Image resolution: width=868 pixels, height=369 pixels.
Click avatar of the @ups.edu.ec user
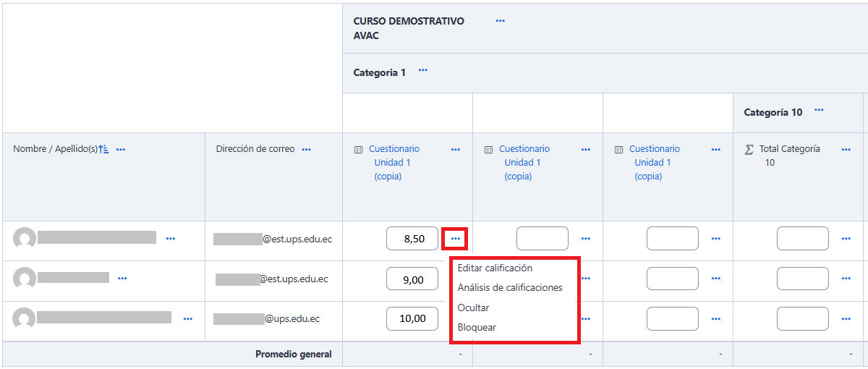pos(25,319)
